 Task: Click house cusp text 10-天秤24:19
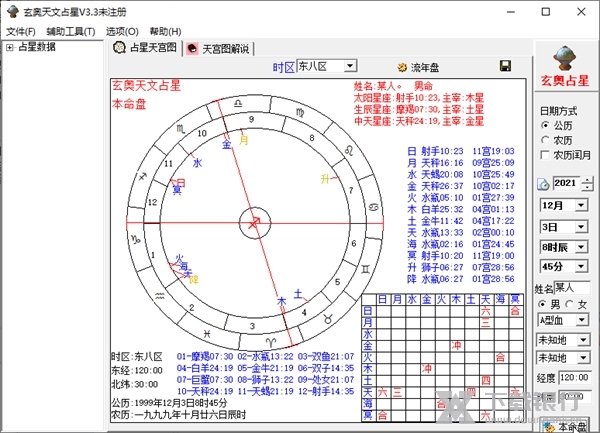(x=205, y=391)
